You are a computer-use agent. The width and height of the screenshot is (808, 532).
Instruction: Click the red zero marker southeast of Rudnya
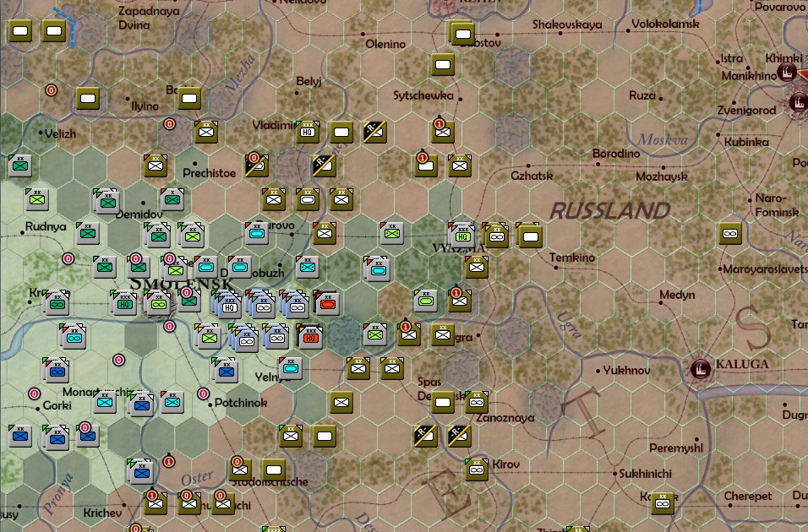pyautogui.click(x=68, y=258)
